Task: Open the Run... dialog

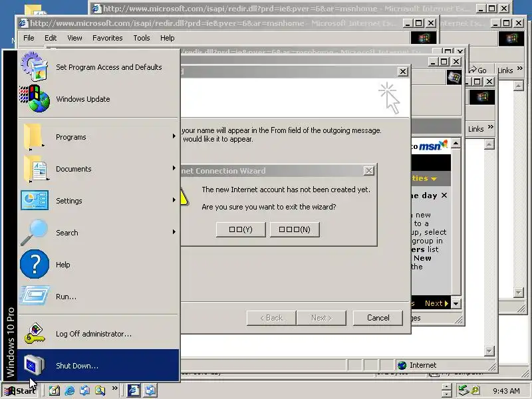Action: [98, 296]
